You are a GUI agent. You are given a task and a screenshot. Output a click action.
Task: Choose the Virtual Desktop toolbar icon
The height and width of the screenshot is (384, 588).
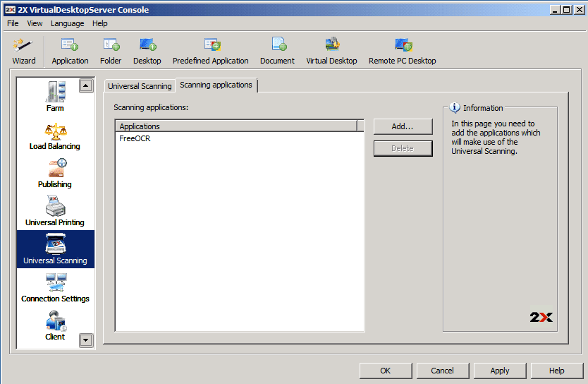pyautogui.click(x=331, y=52)
